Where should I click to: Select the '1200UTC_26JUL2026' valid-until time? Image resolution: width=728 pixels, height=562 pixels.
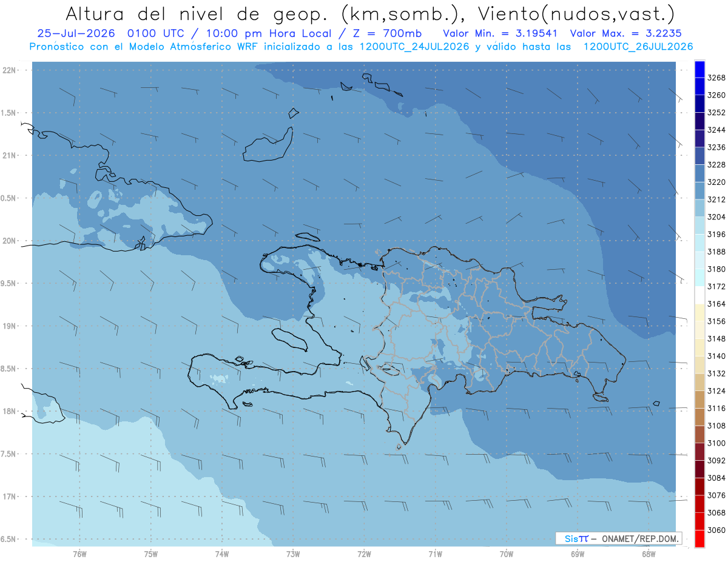tap(638, 47)
